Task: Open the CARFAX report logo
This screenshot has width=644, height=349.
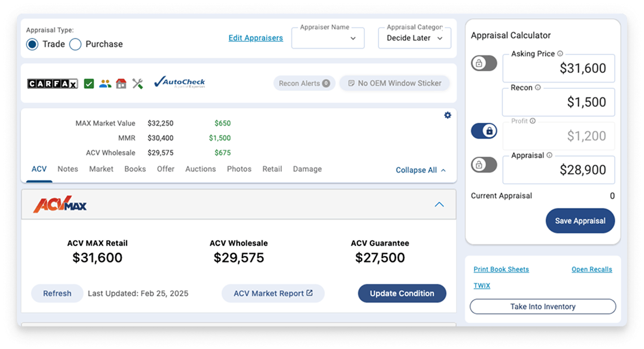Action: tap(53, 84)
